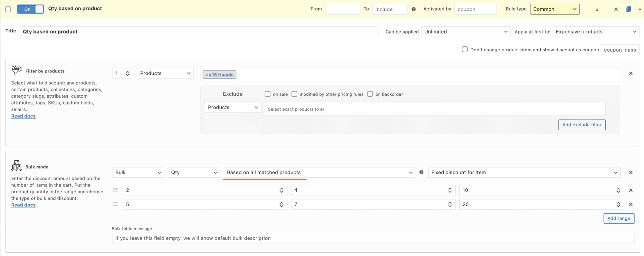This screenshot has height=256, width=644.
Task: Collapse the rule with the top-right arrow
Action: [x=640, y=9]
